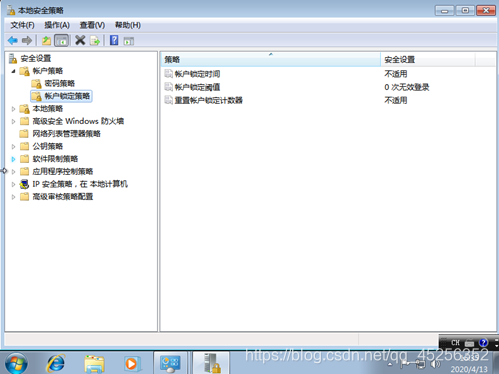Open the 查看(V) menu
Screen dimensions: 499x374
click(x=92, y=25)
